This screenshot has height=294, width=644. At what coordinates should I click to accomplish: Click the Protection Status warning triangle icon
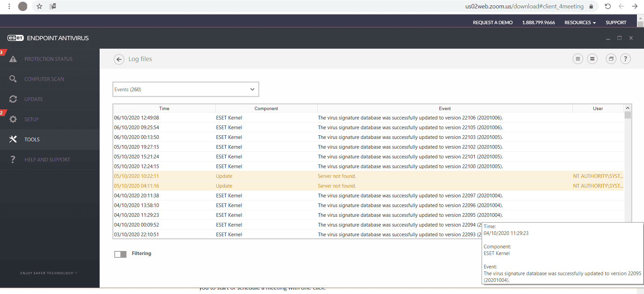pos(13,59)
